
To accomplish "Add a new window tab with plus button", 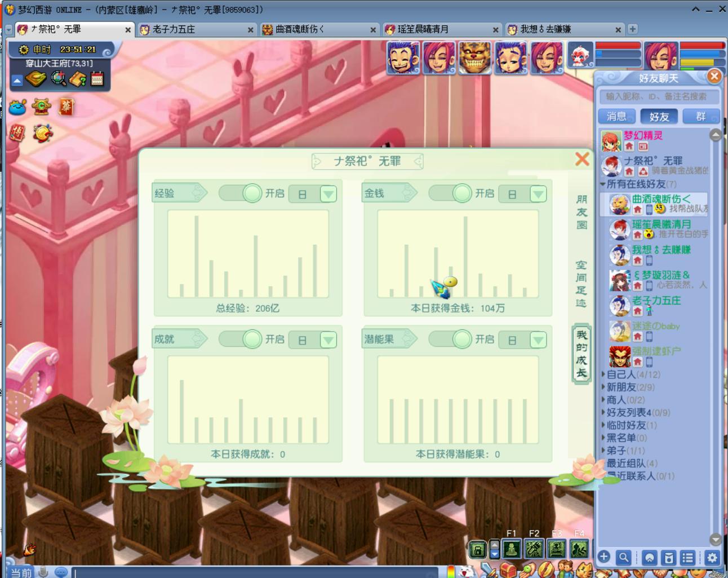I will click(632, 29).
